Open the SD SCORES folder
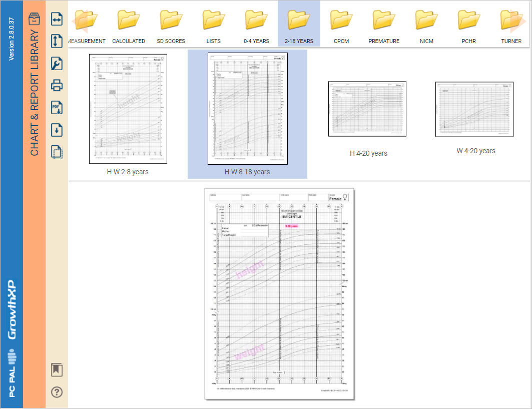Viewport: 532px width, 409px height. click(171, 27)
